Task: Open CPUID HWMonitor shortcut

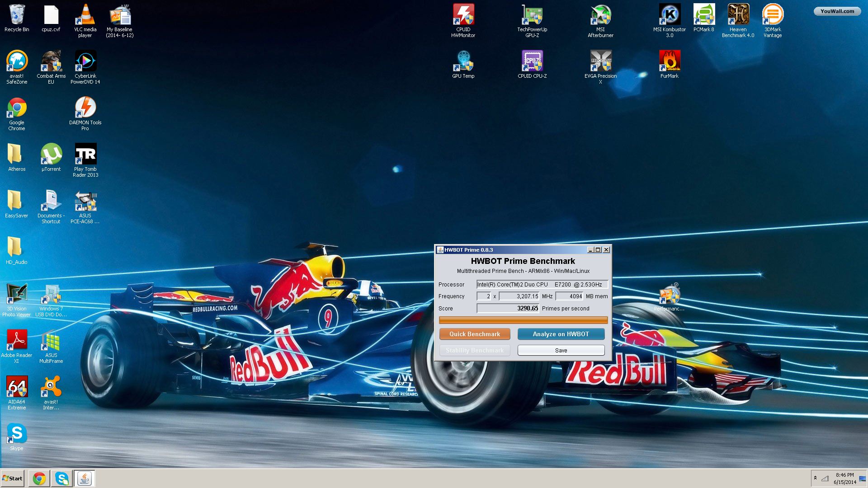Action: (463, 20)
